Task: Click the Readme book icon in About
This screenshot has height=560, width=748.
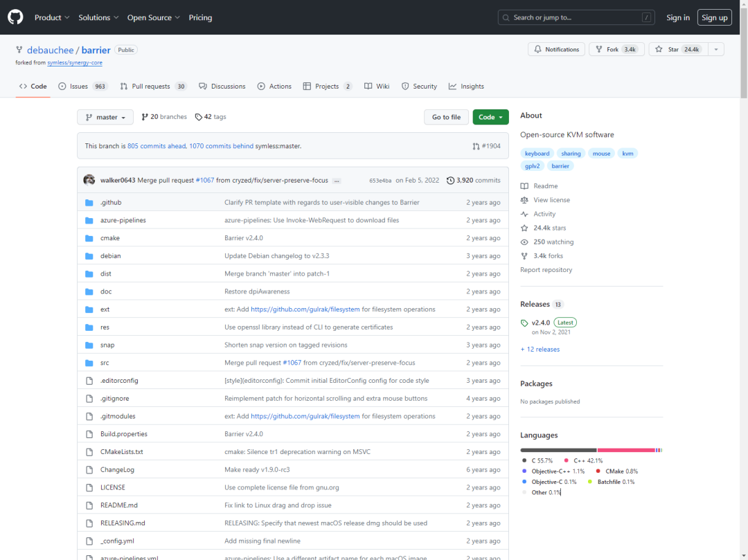Action: point(524,186)
